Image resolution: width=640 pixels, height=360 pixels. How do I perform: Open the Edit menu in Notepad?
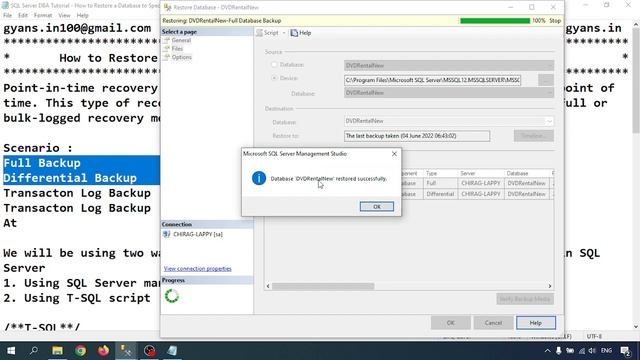[x=23, y=15]
